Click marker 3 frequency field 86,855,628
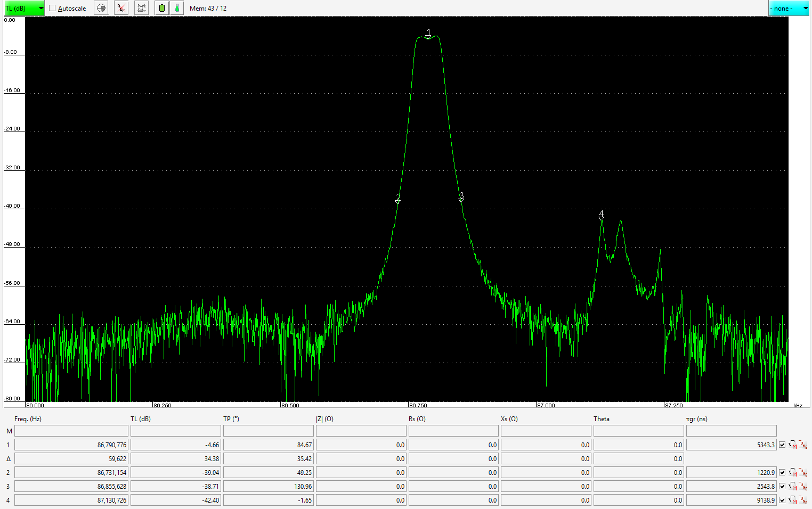The image size is (812, 509). 71,486
